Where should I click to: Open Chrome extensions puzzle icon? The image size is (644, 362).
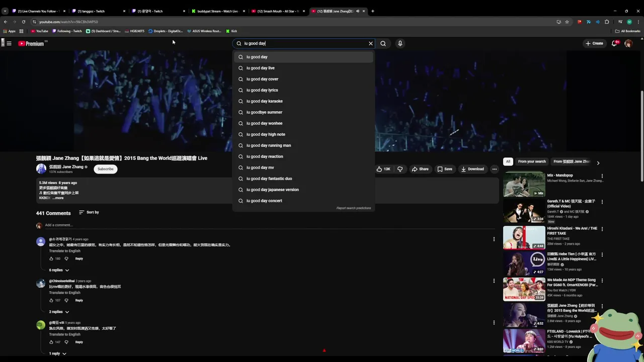tap(607, 22)
